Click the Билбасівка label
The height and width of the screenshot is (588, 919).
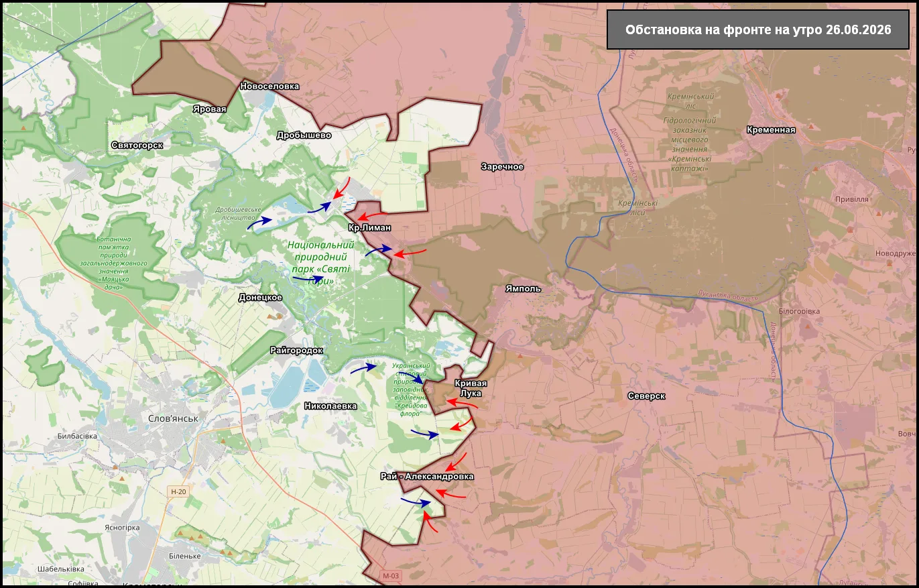77,436
